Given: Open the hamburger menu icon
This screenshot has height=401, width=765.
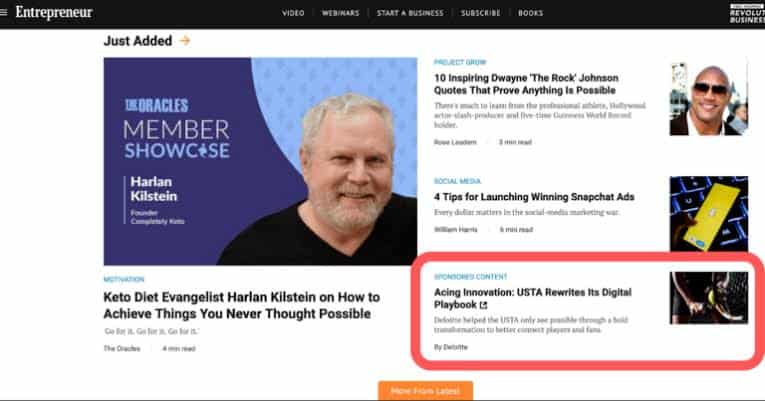Looking at the screenshot, I should [x=3, y=13].
